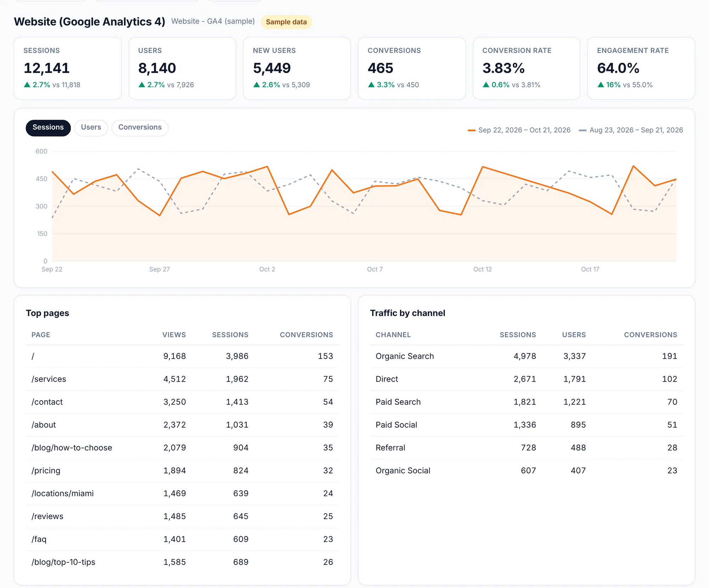The image size is (709, 588).
Task: Click the Conversion Rate up-trend arrow
Action: pos(486,85)
